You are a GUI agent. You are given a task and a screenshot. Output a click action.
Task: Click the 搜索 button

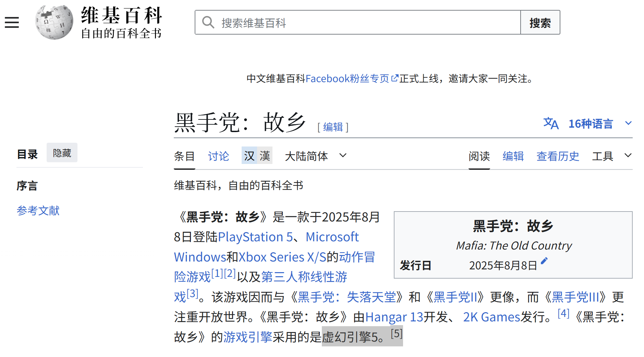540,22
